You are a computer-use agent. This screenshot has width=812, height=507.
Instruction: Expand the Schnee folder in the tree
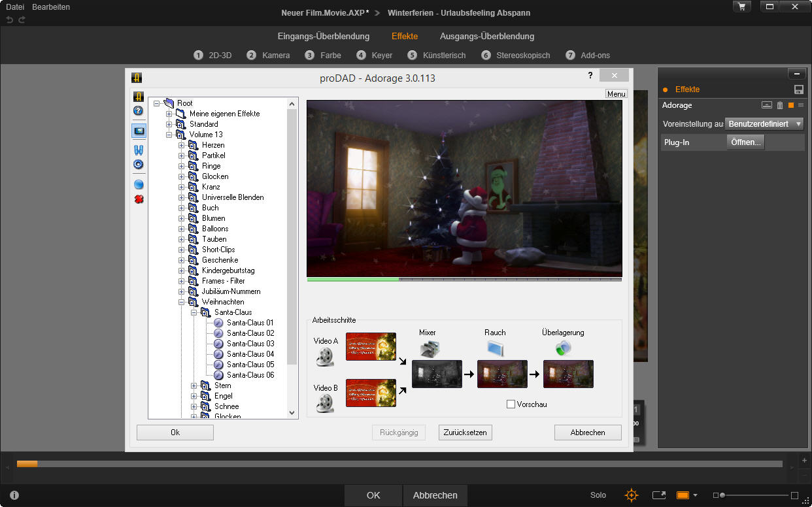tap(194, 406)
